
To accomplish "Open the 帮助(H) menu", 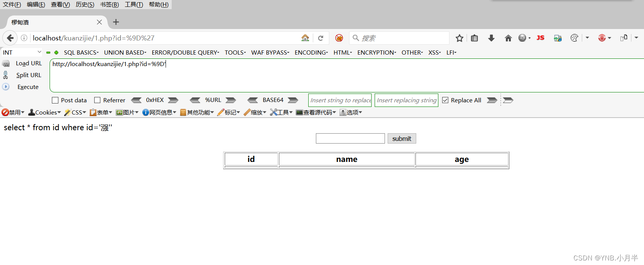I will [x=159, y=5].
